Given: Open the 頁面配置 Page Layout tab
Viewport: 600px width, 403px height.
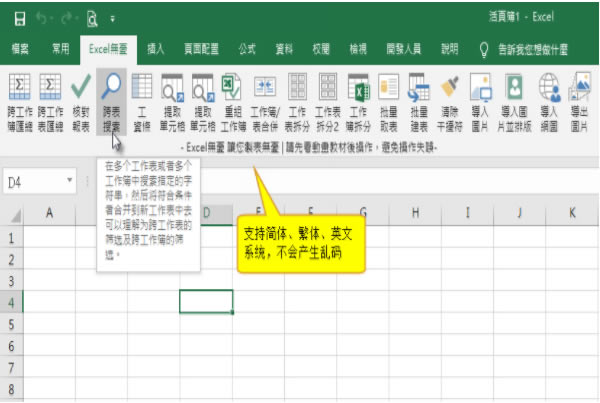Looking at the screenshot, I should point(201,49).
